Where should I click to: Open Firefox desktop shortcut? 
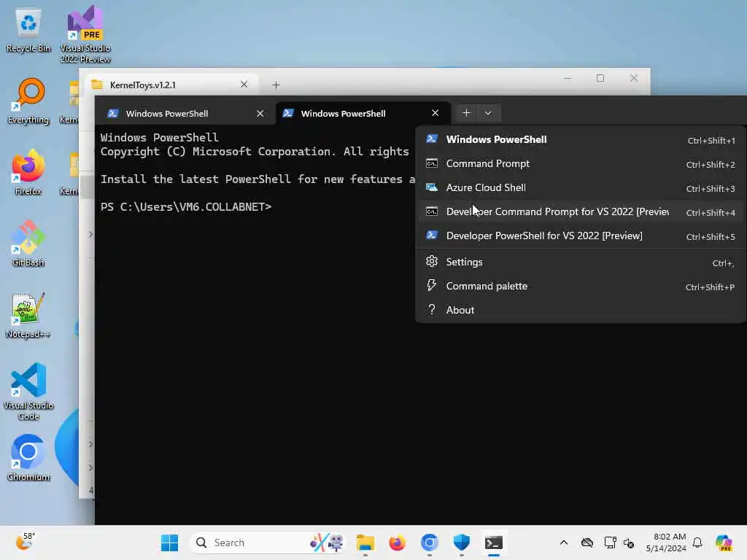[x=28, y=172]
